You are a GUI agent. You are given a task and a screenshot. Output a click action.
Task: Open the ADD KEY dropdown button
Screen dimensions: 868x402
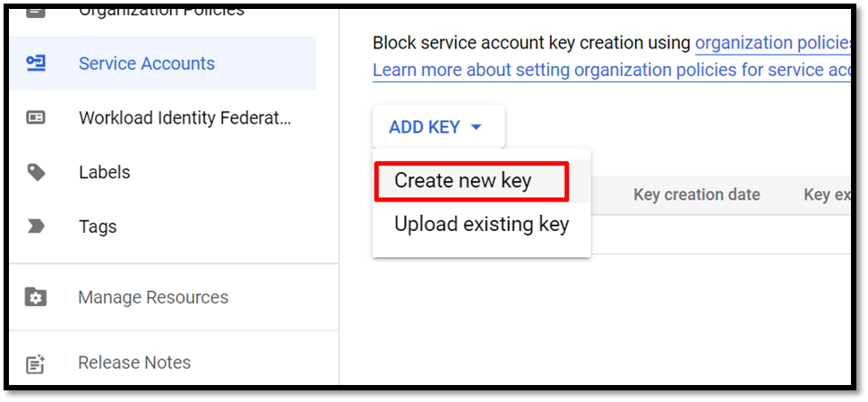tap(438, 127)
